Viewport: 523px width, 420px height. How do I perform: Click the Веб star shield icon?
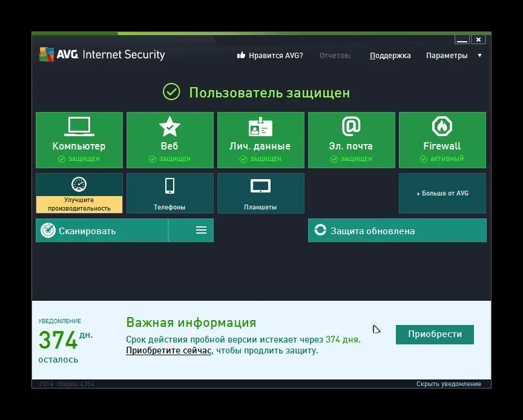click(169, 126)
